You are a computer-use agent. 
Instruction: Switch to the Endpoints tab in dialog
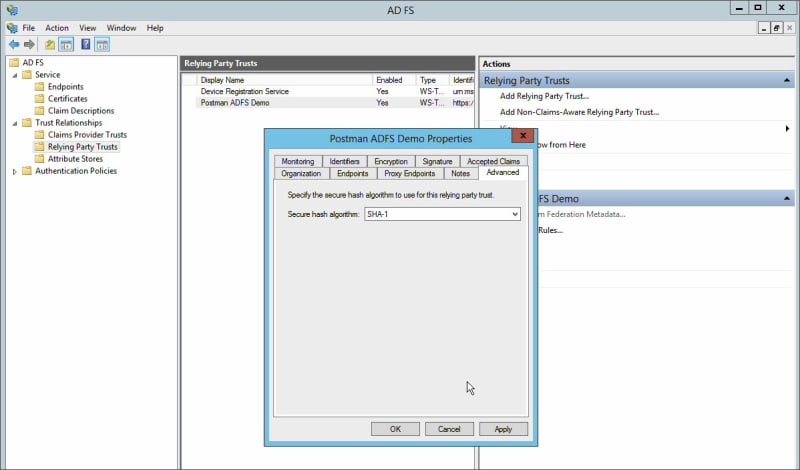[353, 174]
